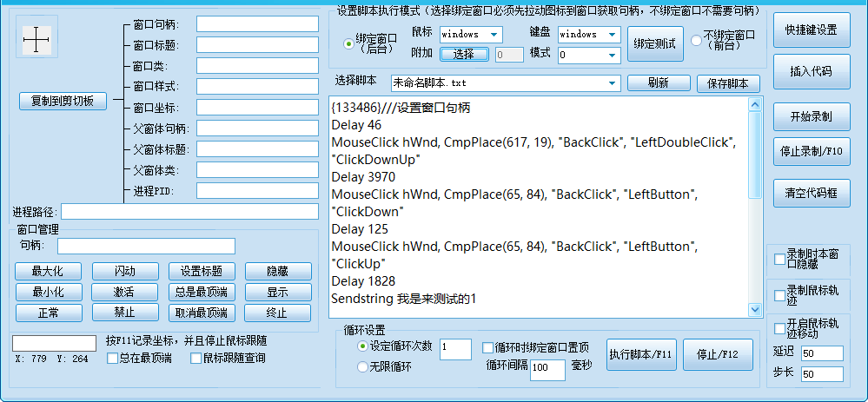Screen dimensions: 868x402
Task: Click 停止/F12 button
Action: [x=718, y=354]
